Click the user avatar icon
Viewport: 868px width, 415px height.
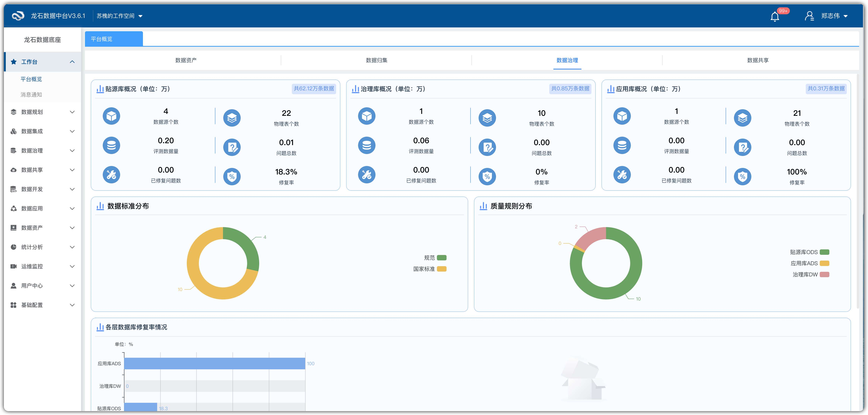point(809,16)
